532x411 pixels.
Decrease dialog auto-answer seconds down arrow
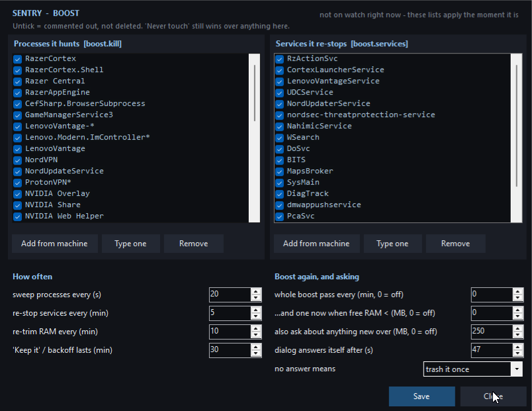coord(517,353)
